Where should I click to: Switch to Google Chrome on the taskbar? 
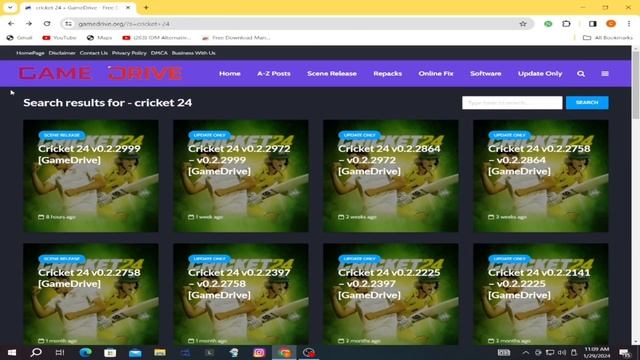[284, 353]
